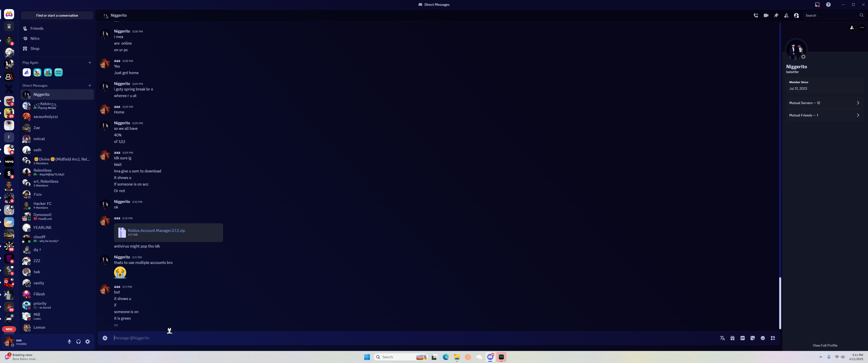Create a new DM with the plus icon
The width and height of the screenshot is (868, 363).
click(x=90, y=85)
